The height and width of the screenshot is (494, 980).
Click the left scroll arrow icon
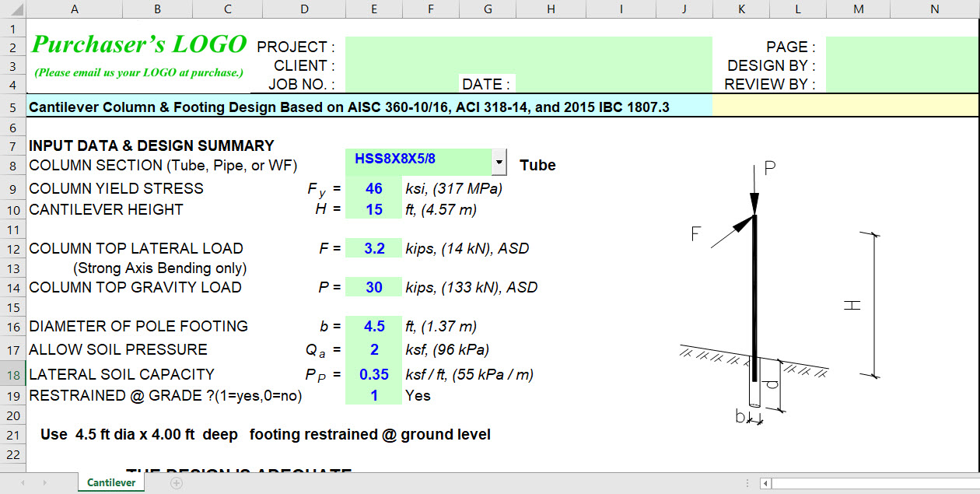click(x=766, y=482)
